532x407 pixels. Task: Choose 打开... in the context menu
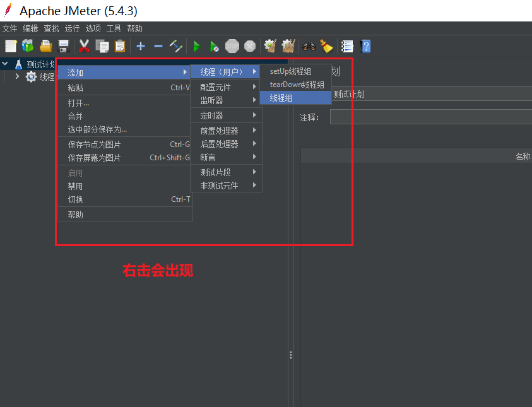click(124, 103)
